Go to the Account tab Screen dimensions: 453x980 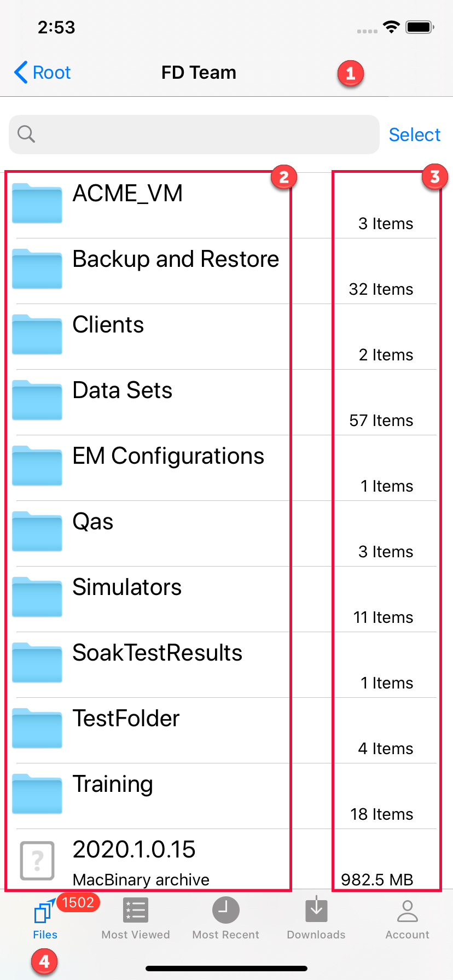407,919
